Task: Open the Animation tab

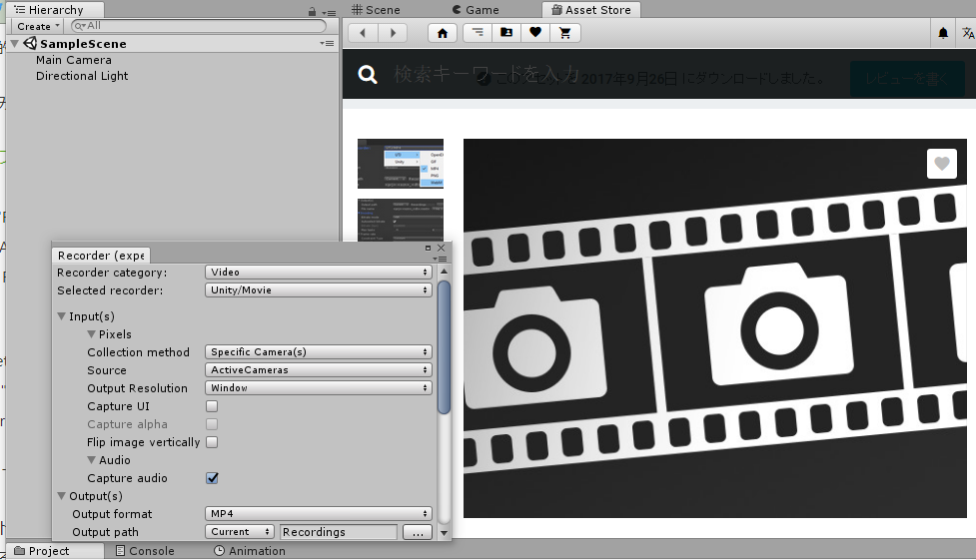Action: tap(250, 551)
